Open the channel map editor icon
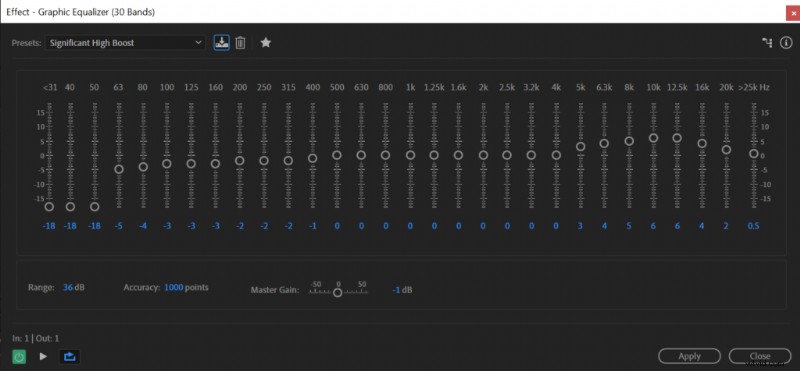Viewport: 800px width, 371px height. click(767, 43)
